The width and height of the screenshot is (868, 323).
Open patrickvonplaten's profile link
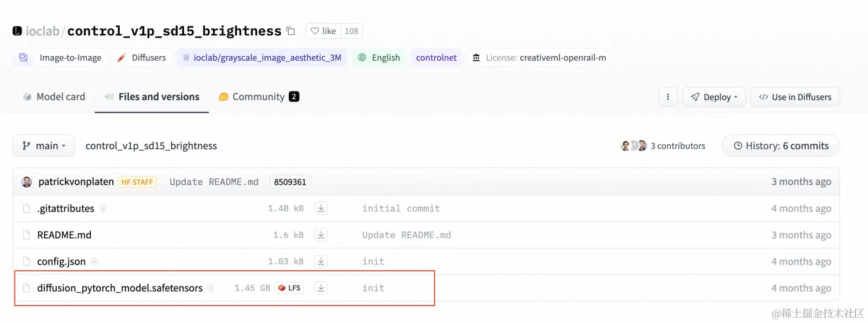click(76, 182)
